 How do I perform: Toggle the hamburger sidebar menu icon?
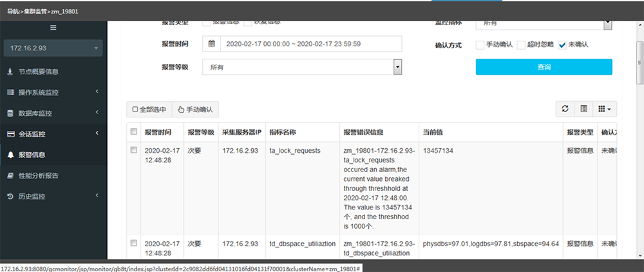[53, 28]
